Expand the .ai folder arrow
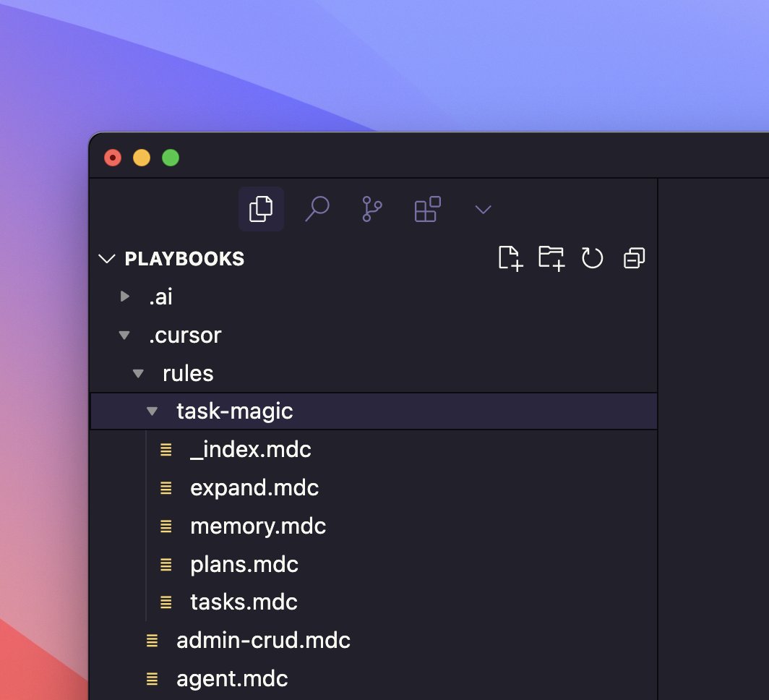Screen dimensions: 769x700 (x=125, y=296)
